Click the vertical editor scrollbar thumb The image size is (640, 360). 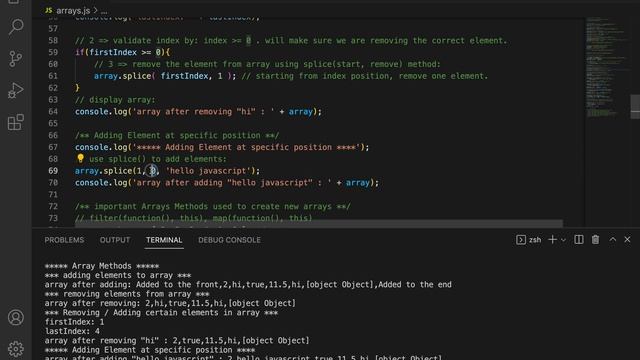coord(635,106)
